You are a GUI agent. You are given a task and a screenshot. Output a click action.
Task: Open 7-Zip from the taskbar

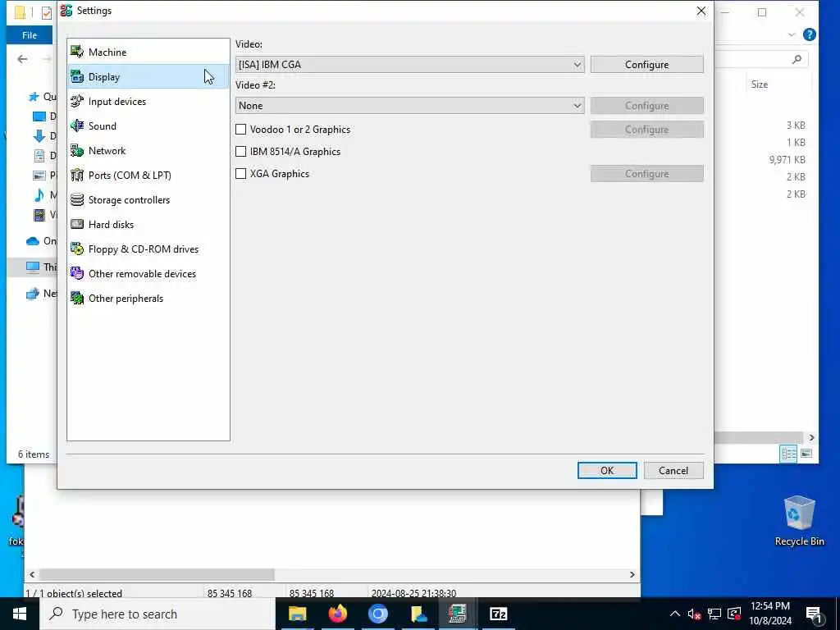tap(498, 614)
